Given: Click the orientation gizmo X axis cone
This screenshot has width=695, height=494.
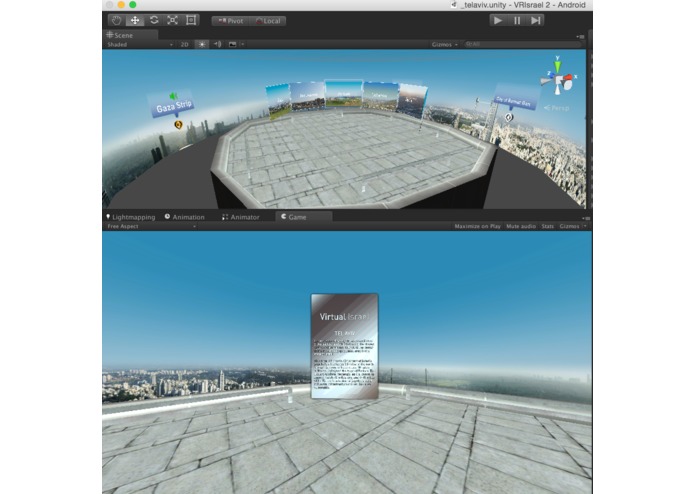Looking at the screenshot, I should point(567,78).
